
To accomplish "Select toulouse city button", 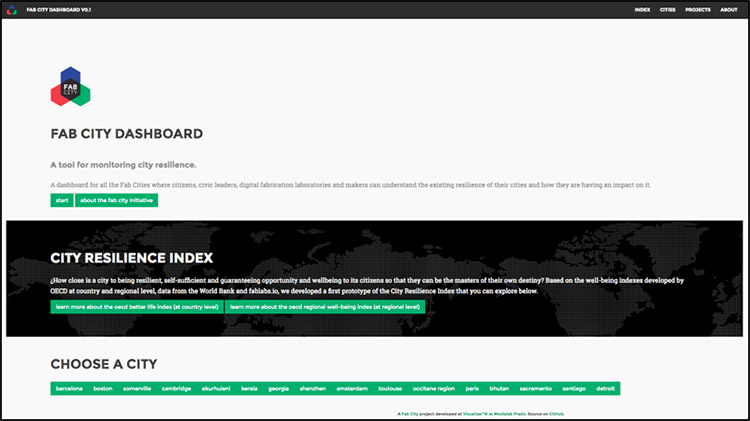I will [x=390, y=388].
